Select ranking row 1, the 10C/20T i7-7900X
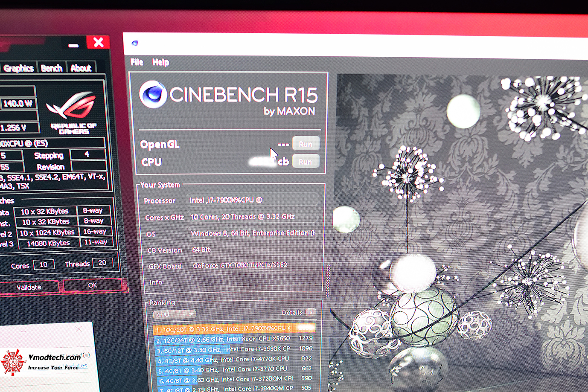Viewport: 588px width, 392px height. coord(234,328)
